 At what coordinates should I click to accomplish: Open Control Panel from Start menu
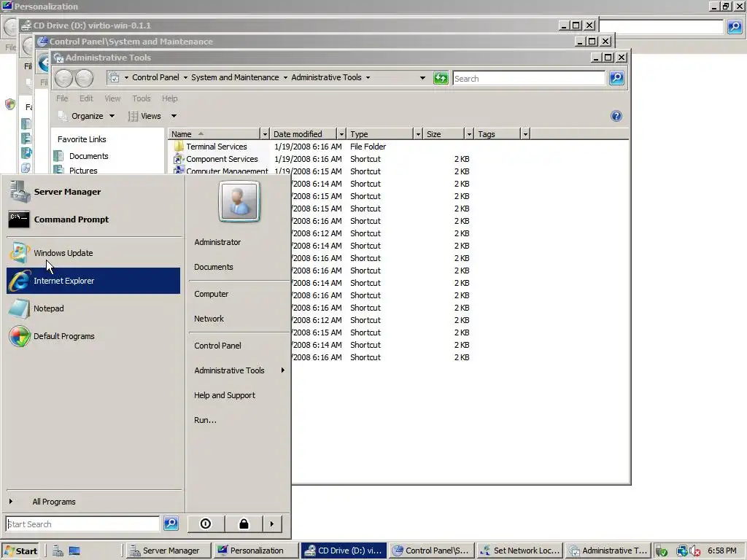(x=217, y=345)
